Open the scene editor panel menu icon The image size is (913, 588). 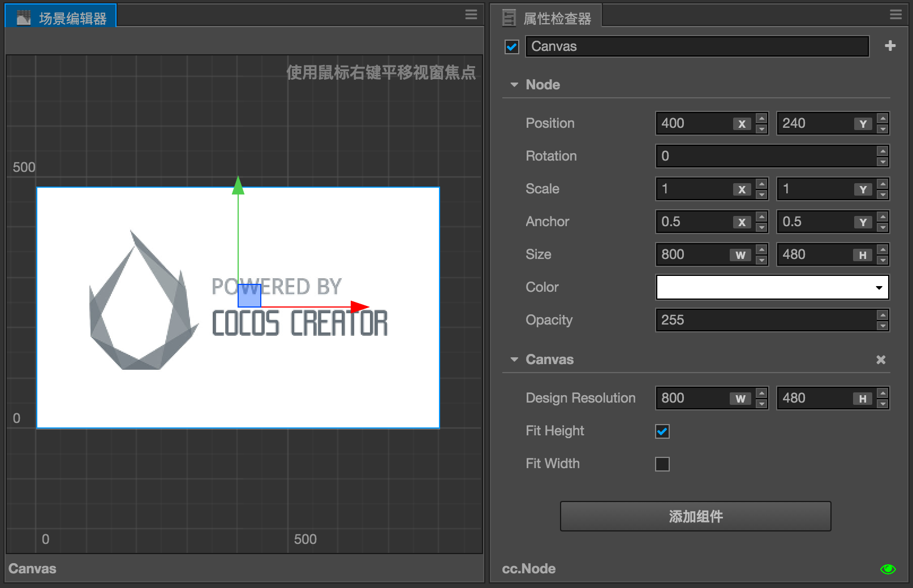tap(471, 15)
